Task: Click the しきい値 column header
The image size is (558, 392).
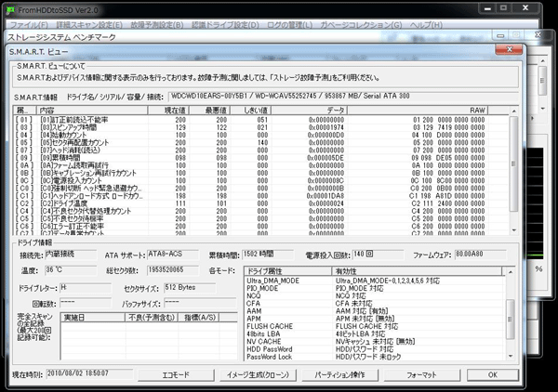Action: (251, 111)
